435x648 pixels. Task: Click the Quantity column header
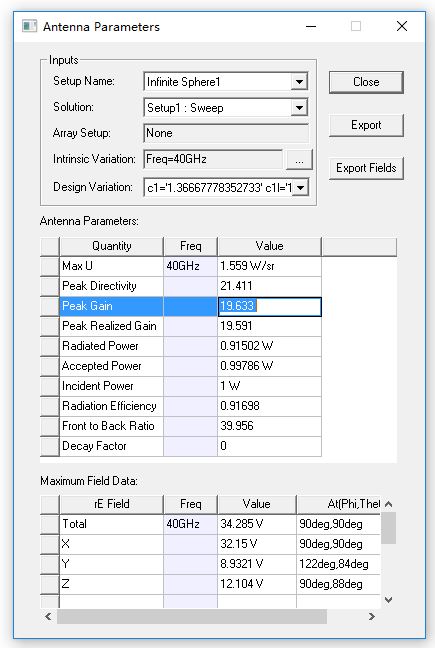click(112, 246)
